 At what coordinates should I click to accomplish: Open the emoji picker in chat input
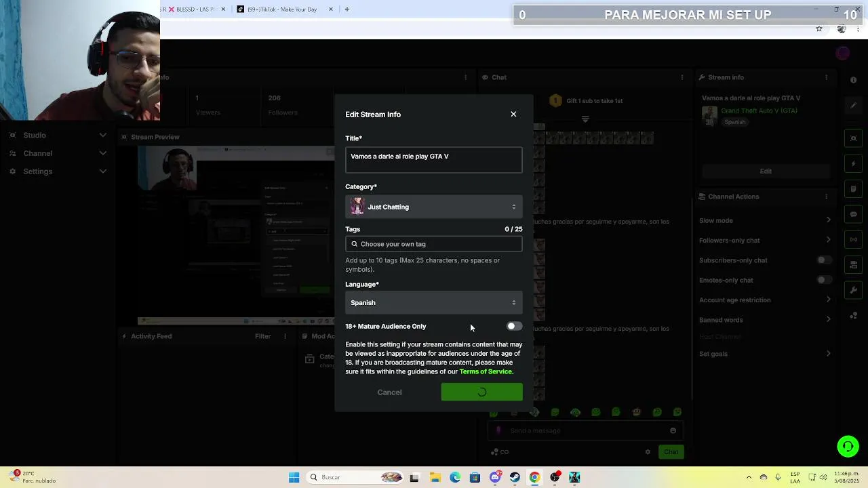click(673, 430)
